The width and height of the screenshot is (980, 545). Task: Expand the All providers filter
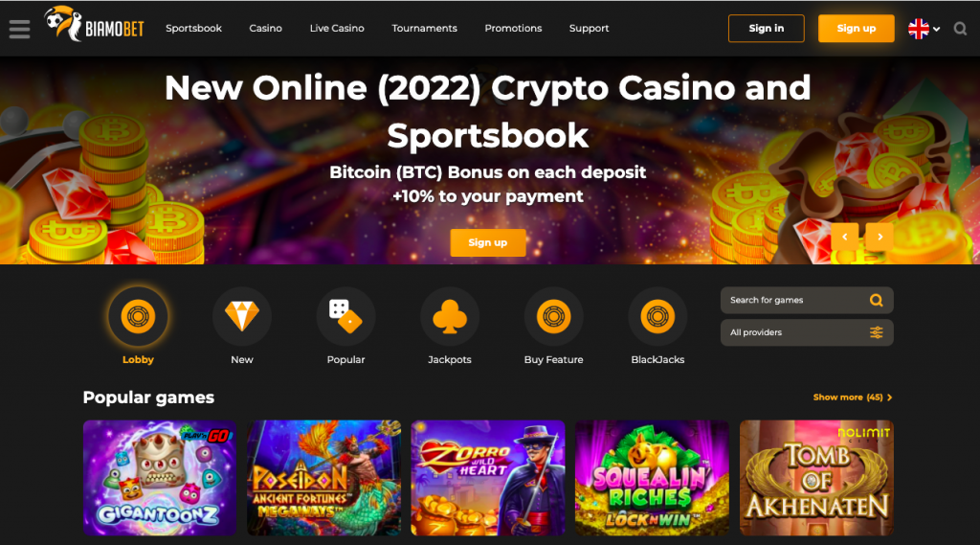807,332
